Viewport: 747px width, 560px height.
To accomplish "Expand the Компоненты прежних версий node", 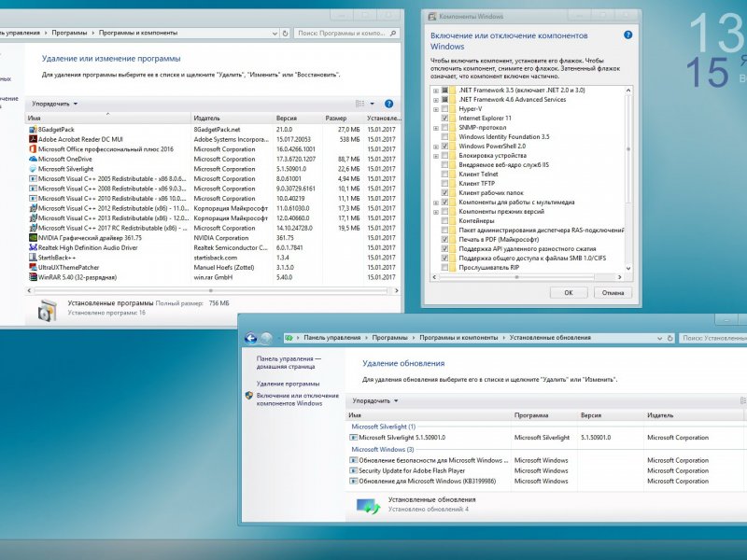I will 436,212.
